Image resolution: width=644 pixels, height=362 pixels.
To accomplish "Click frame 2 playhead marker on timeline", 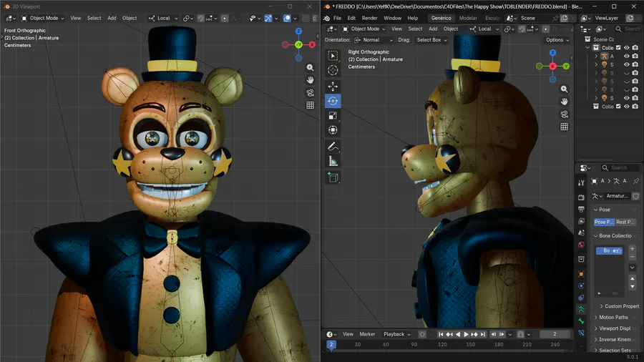I will 331,345.
